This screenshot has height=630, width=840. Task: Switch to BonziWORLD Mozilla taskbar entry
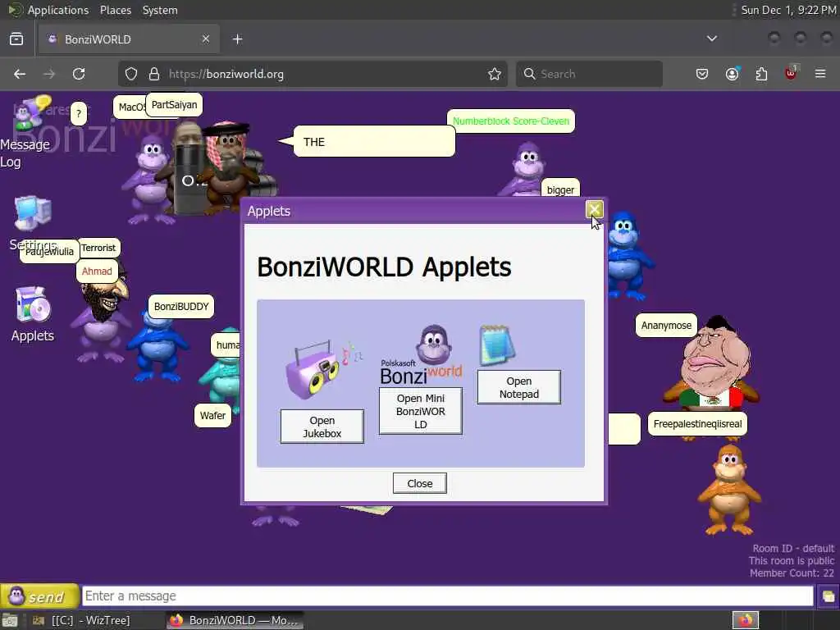click(235, 620)
